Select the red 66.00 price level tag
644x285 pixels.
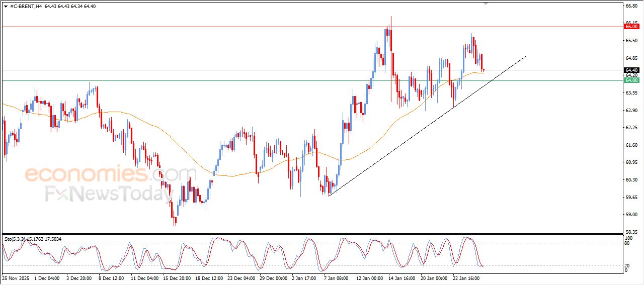pyautogui.click(x=631, y=26)
